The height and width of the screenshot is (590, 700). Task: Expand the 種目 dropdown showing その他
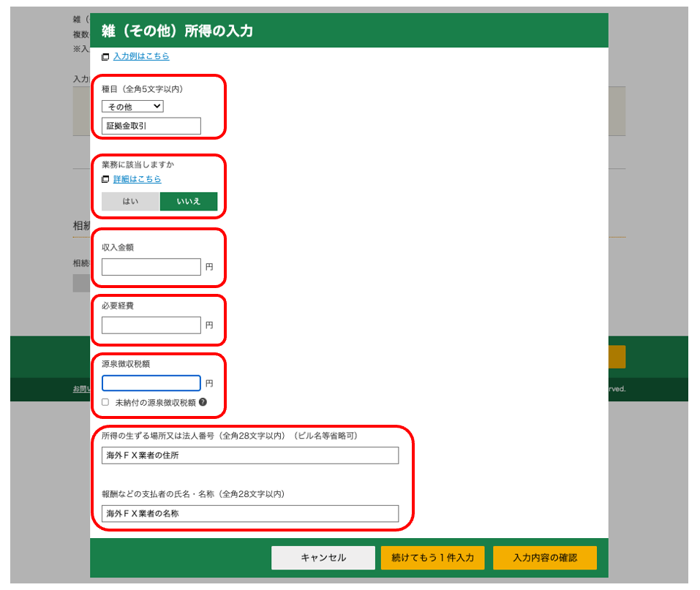pyautogui.click(x=132, y=107)
